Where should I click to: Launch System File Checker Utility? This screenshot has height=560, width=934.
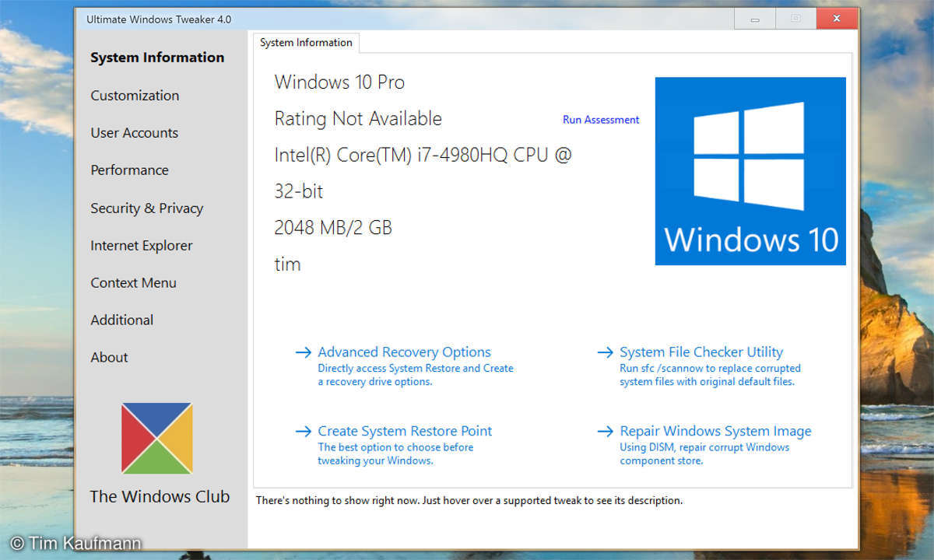click(701, 352)
